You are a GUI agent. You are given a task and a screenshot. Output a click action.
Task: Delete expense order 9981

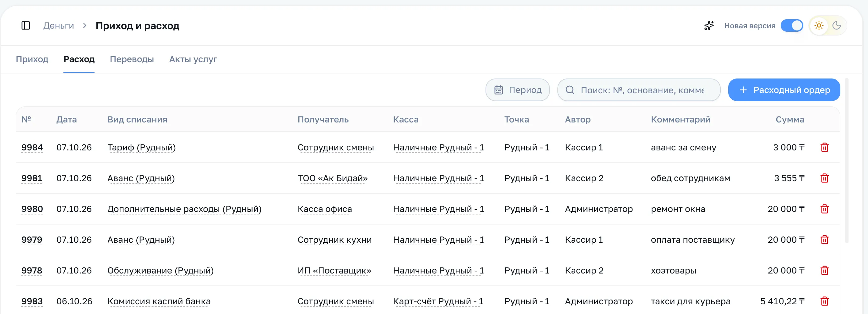(824, 178)
